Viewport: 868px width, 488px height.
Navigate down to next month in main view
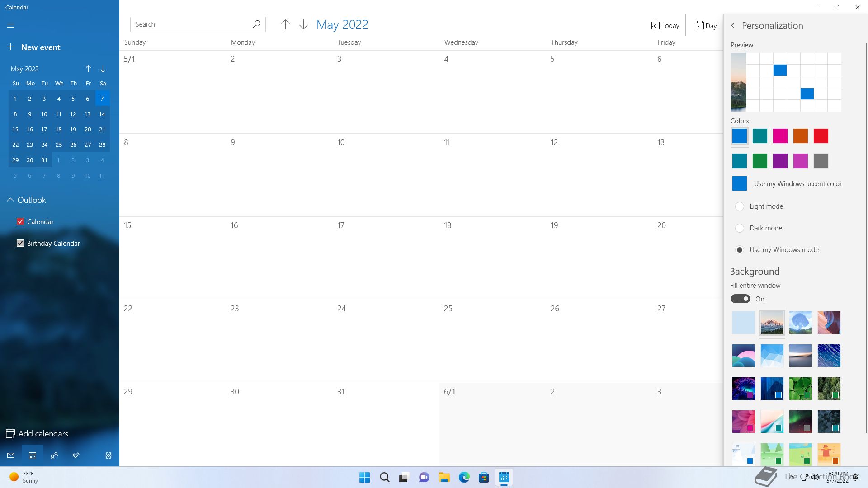coord(303,24)
